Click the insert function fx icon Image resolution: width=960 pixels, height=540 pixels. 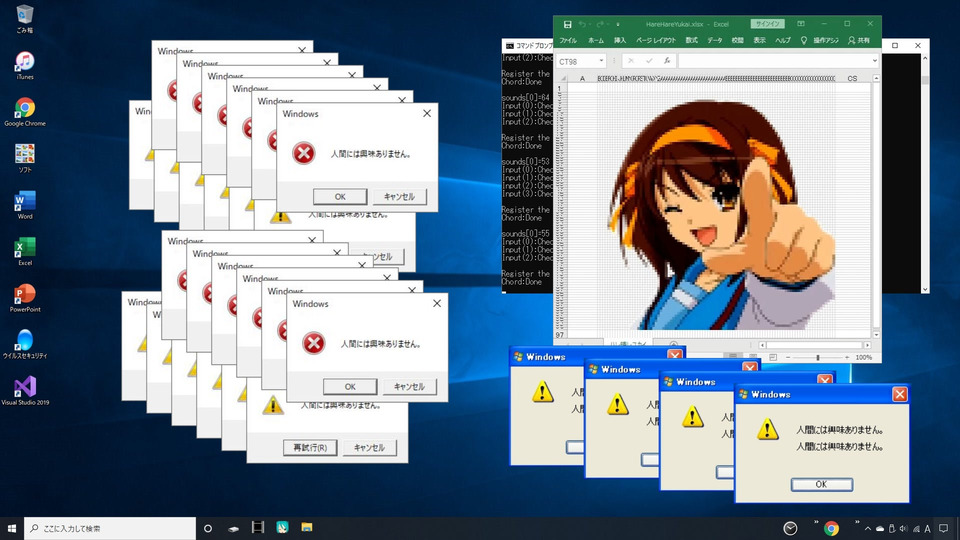coord(666,61)
